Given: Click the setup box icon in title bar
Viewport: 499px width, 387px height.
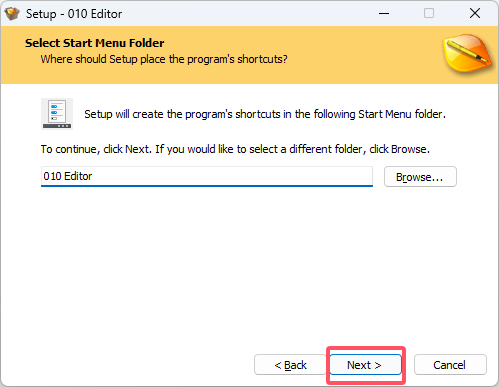Looking at the screenshot, I should (x=12, y=13).
